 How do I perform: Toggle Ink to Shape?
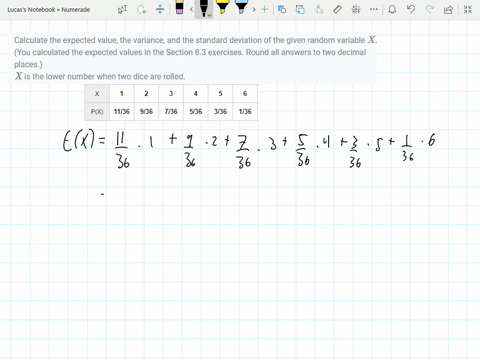[x=300, y=9]
